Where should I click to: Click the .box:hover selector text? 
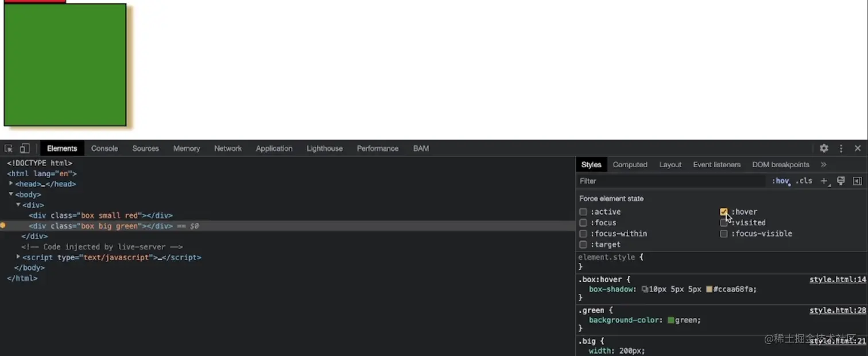(x=600, y=280)
